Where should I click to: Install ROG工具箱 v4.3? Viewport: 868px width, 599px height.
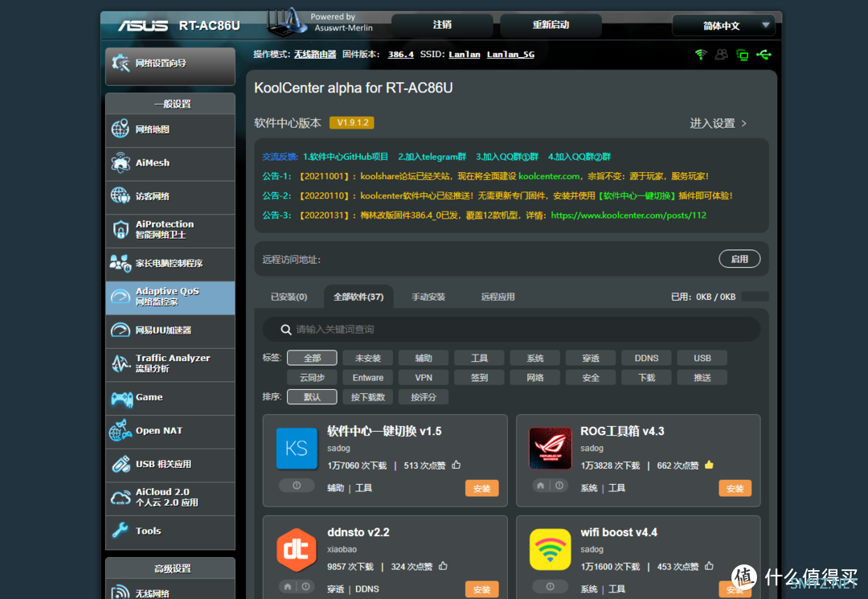[x=735, y=488]
